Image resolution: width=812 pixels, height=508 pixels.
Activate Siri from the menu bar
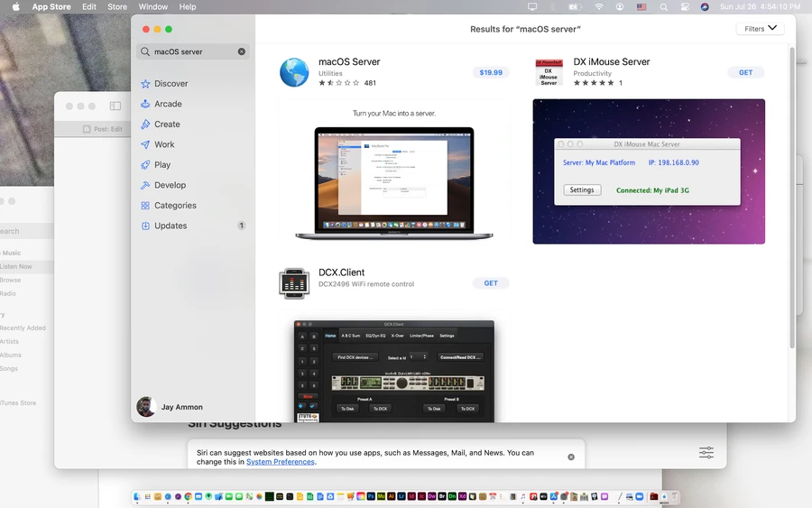pos(705,6)
